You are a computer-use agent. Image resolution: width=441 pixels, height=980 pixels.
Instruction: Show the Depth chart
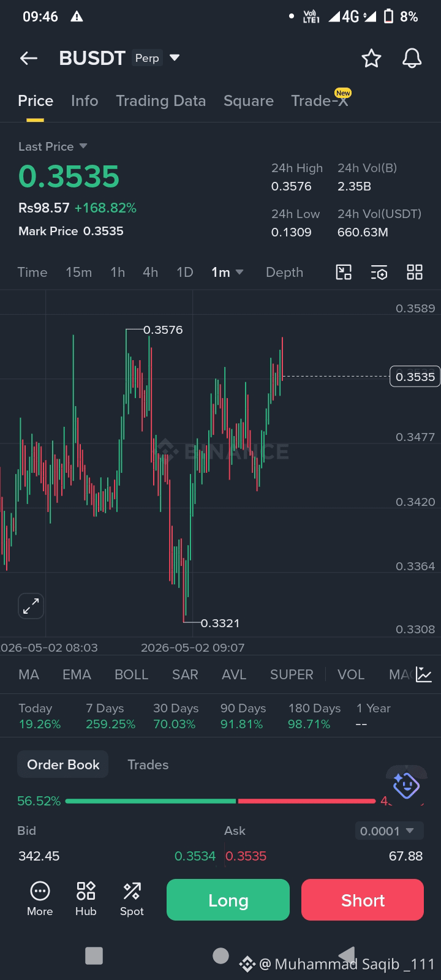click(284, 272)
